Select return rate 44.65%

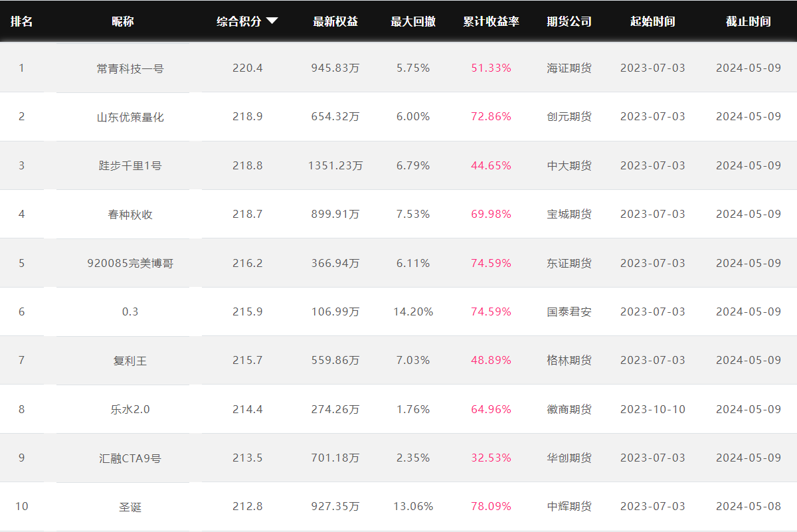[x=491, y=165]
